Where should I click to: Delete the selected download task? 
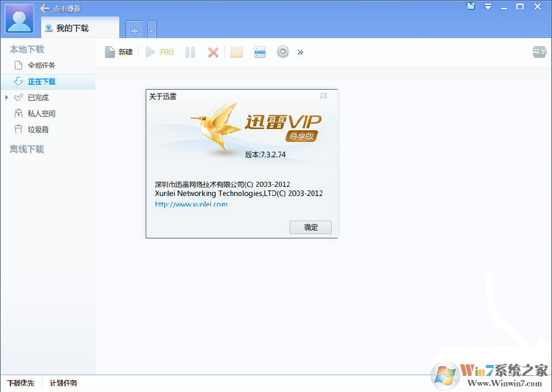(x=213, y=52)
